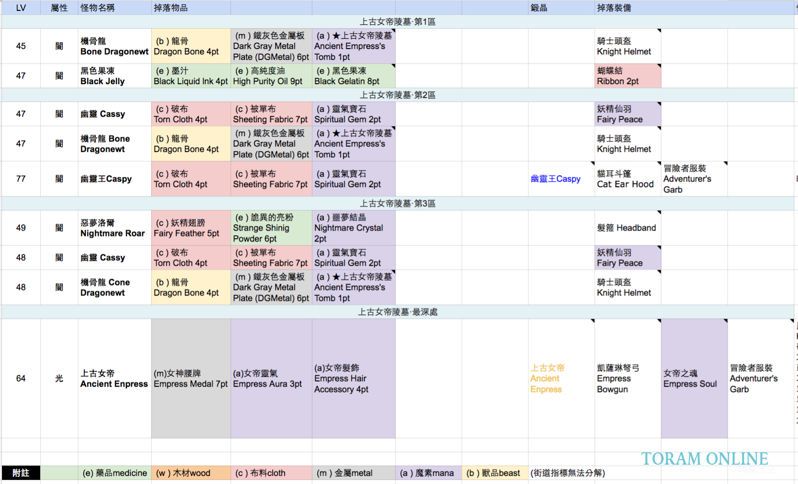Open the blue 幽靈王Caspy crystal link
This screenshot has height=484, width=798.
(x=555, y=179)
